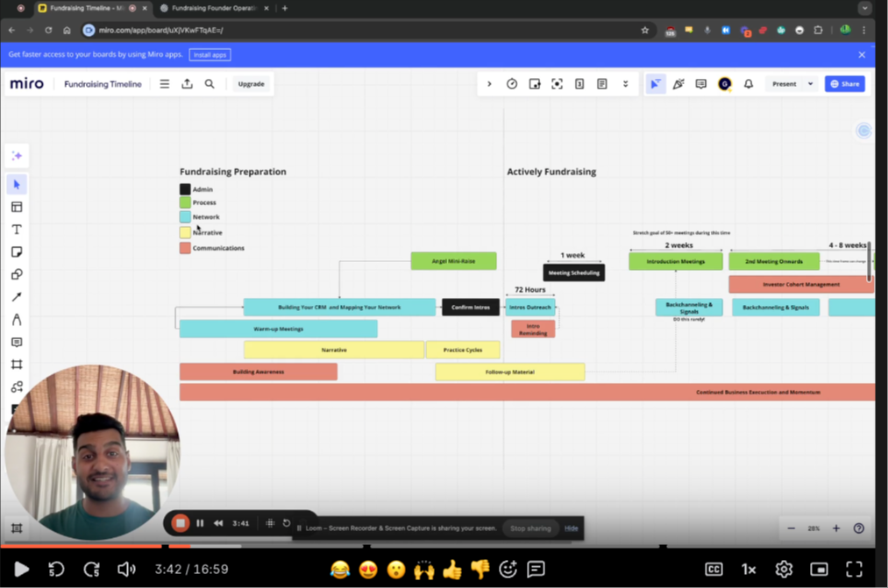The image size is (888, 588).
Task: Expand the collapsed toolbar chevron
Action: pos(489,84)
